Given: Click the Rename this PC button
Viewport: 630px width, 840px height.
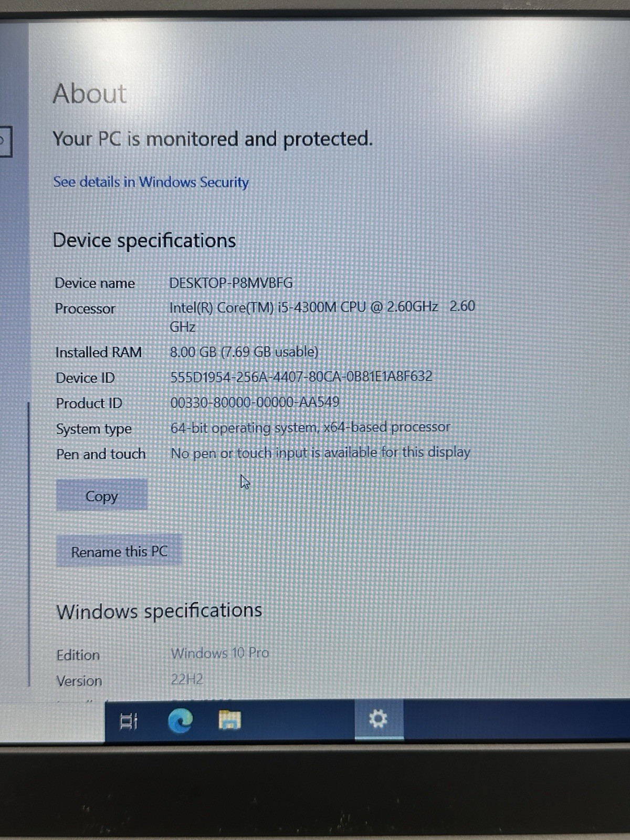Looking at the screenshot, I should tap(119, 551).
